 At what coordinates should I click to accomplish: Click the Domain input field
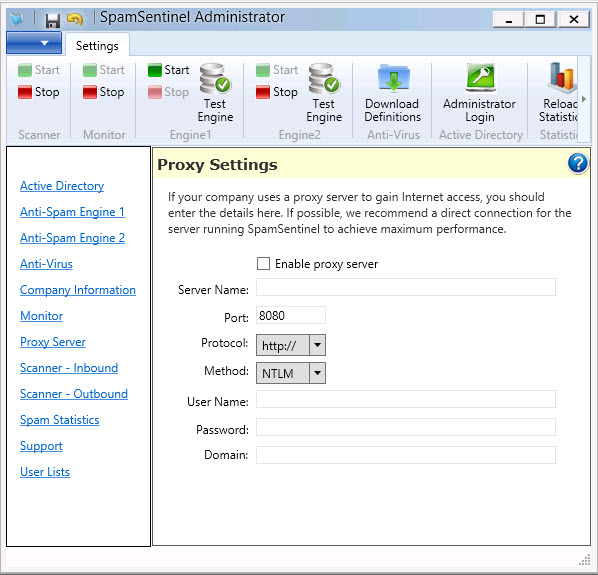(x=406, y=455)
